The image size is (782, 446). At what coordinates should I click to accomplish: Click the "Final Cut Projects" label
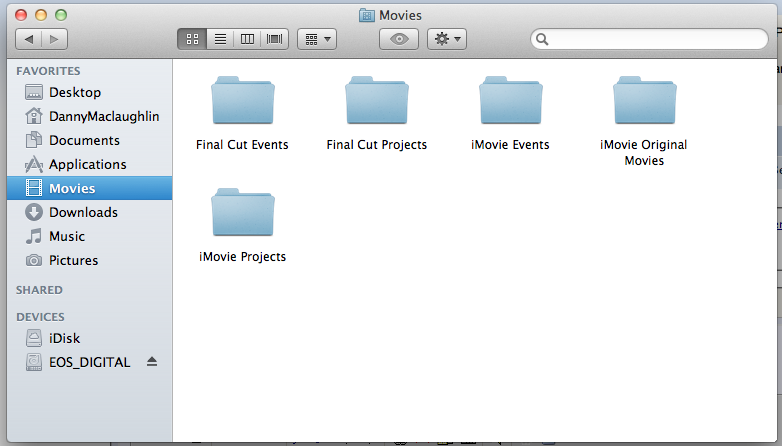pos(377,145)
